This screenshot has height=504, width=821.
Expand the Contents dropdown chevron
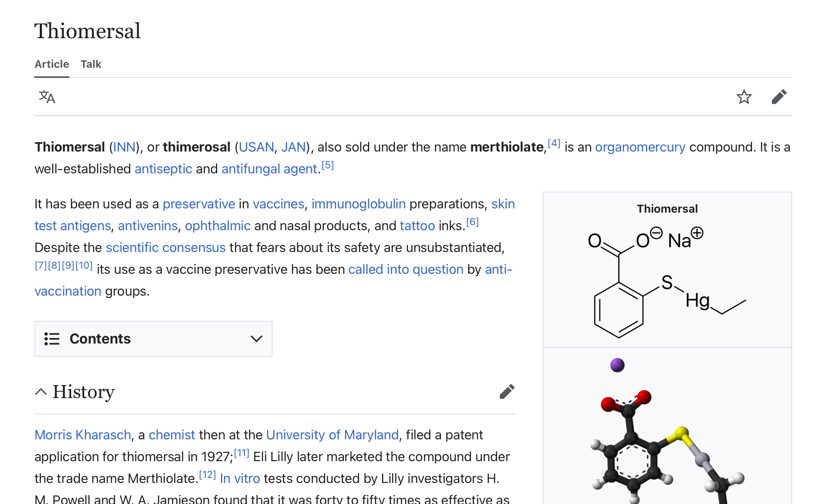[256, 339]
